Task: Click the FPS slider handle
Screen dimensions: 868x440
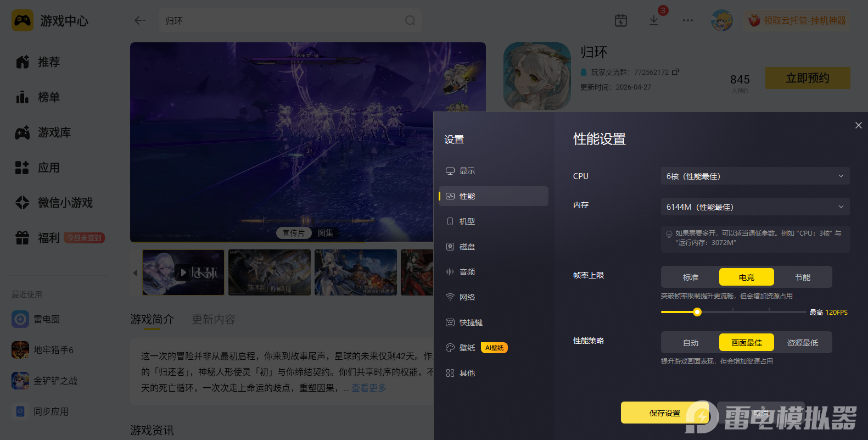Action: [x=697, y=312]
